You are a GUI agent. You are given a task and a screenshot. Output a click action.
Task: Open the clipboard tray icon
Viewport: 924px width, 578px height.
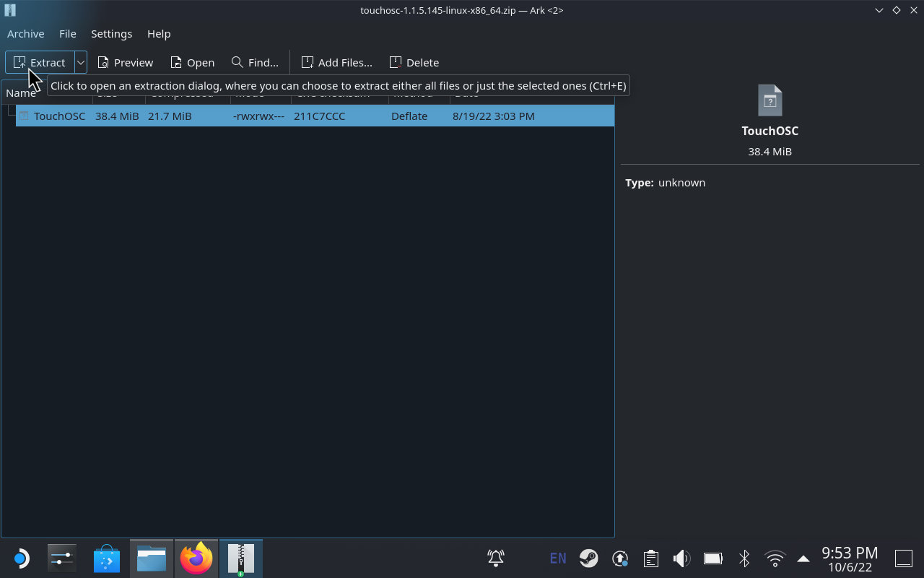[651, 558]
